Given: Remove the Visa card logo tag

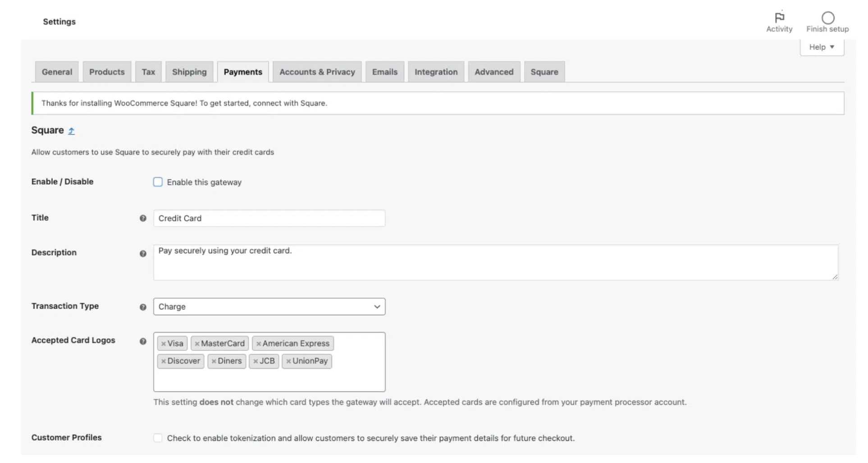Looking at the screenshot, I should (x=164, y=345).
